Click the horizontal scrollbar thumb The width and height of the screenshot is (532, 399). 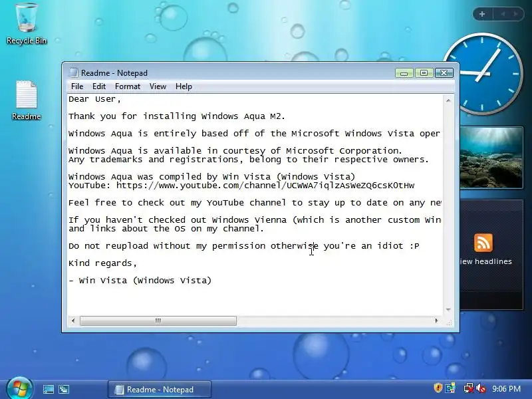click(158, 321)
